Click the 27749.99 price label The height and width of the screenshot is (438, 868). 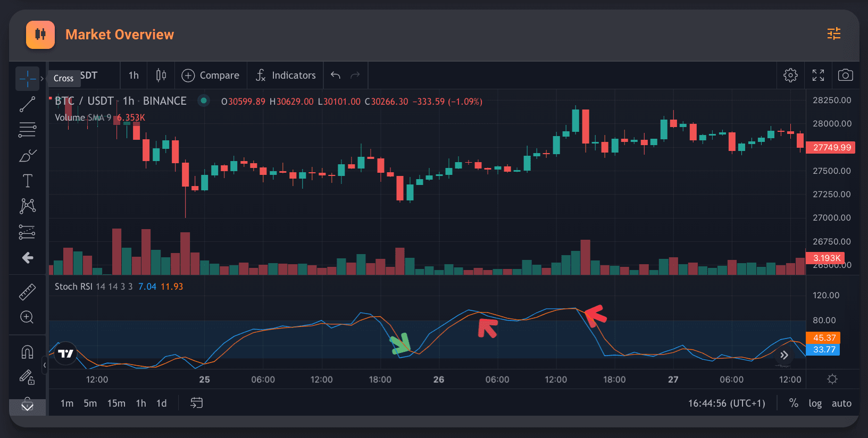coord(831,148)
